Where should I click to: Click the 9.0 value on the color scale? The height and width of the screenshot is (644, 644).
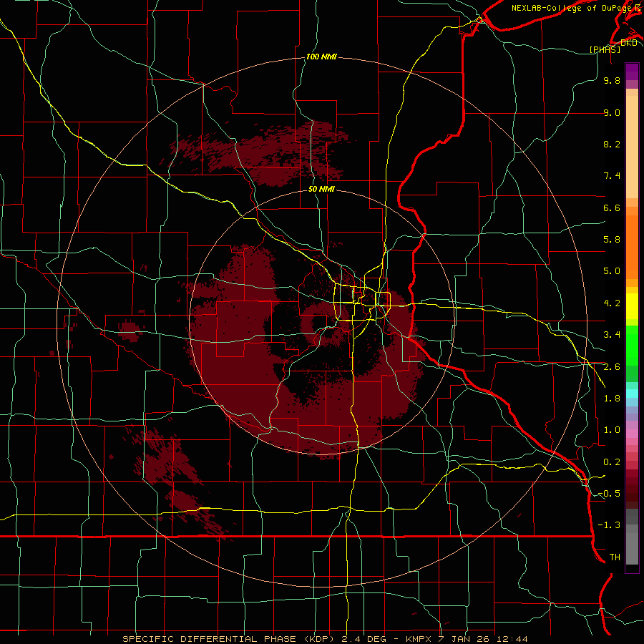click(612, 112)
